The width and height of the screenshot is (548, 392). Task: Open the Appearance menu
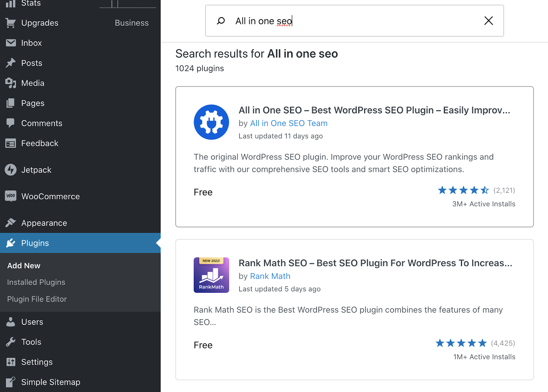[44, 223]
